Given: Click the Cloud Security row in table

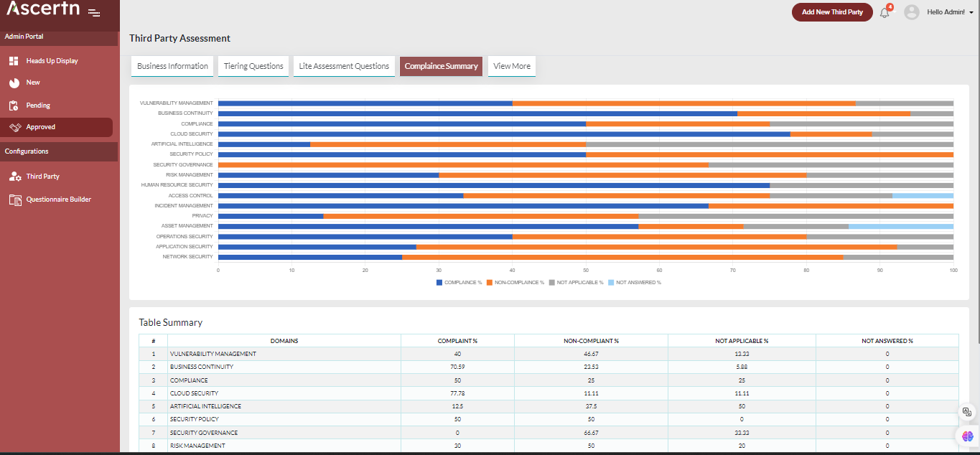Looking at the screenshot, I should click(194, 393).
